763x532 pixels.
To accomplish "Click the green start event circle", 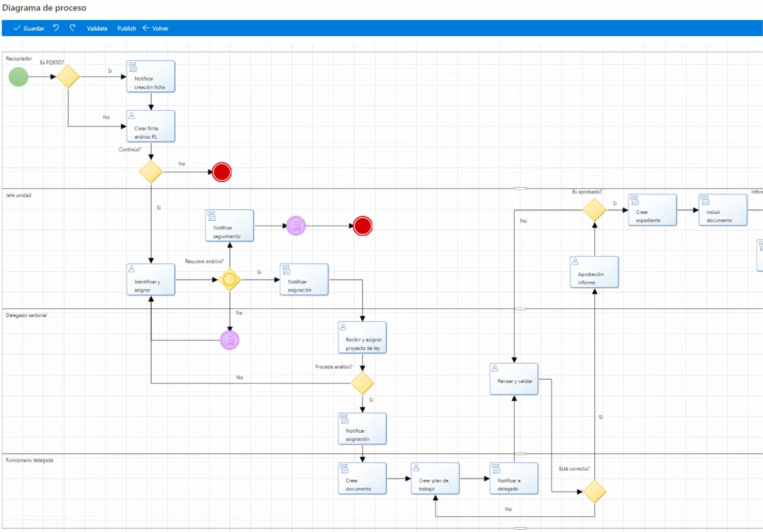I will click(x=18, y=77).
